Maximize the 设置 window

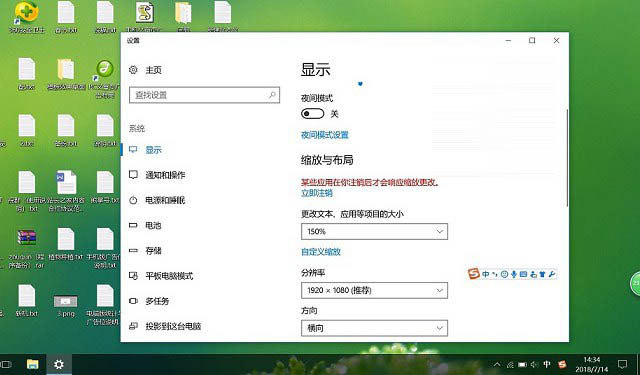532,40
